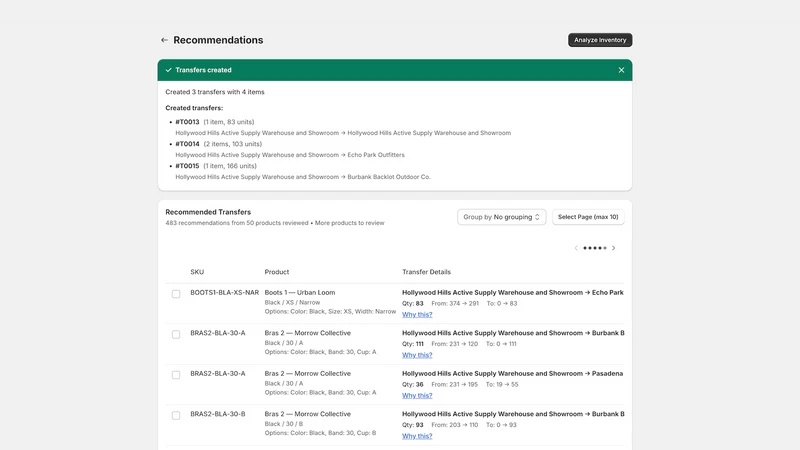Open the Group by No grouping dropdown

[501, 217]
